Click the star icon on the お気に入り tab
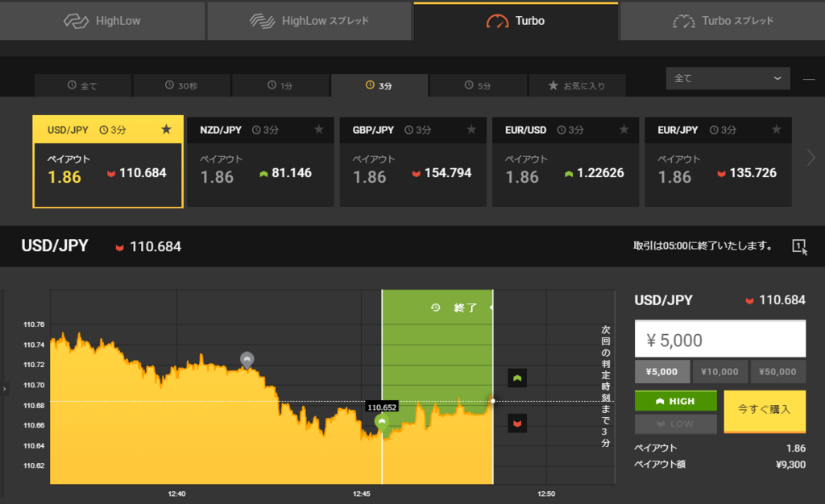This screenshot has height=504, width=825. pos(553,85)
